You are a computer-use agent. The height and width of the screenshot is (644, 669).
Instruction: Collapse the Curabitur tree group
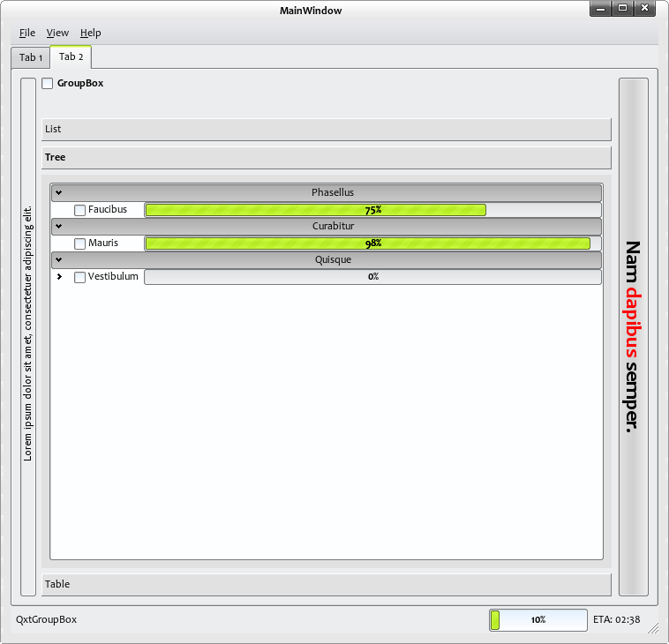[59, 226]
